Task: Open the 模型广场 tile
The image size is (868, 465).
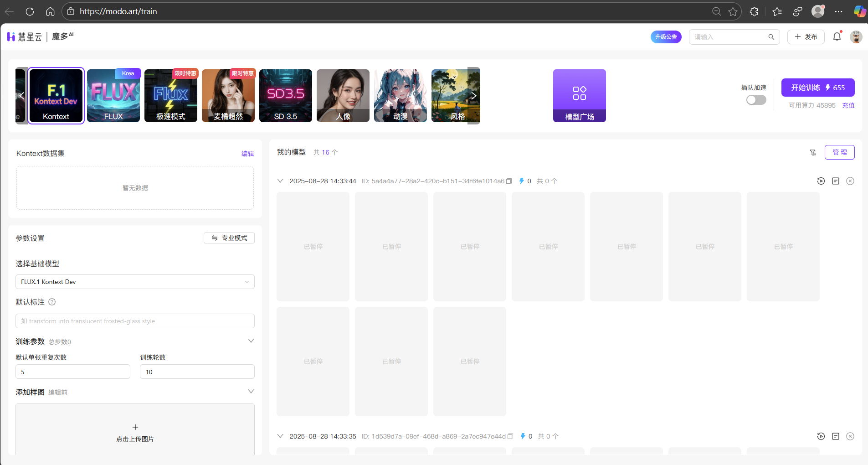Action: pyautogui.click(x=580, y=96)
